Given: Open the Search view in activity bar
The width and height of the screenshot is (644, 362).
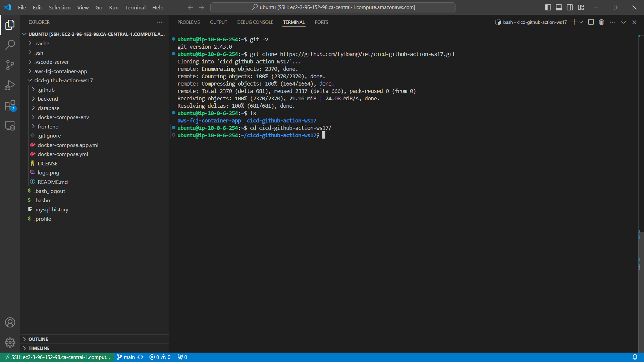Looking at the screenshot, I should pos(10,45).
